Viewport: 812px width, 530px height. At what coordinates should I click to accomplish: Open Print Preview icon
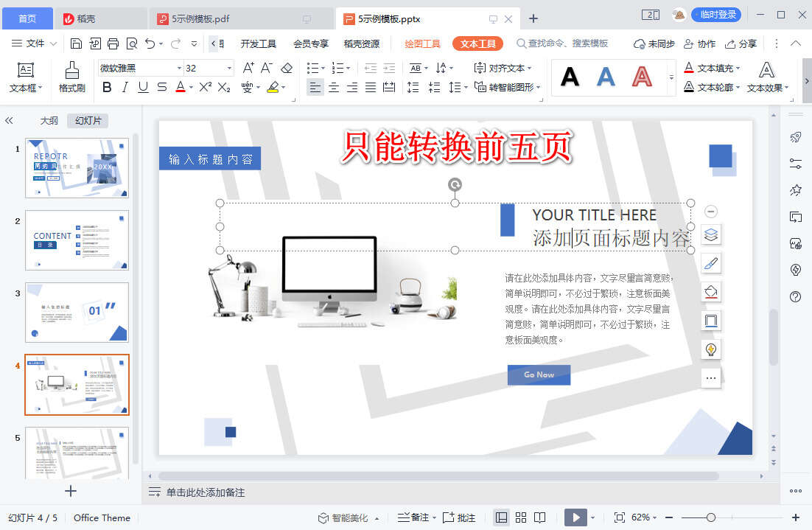132,43
